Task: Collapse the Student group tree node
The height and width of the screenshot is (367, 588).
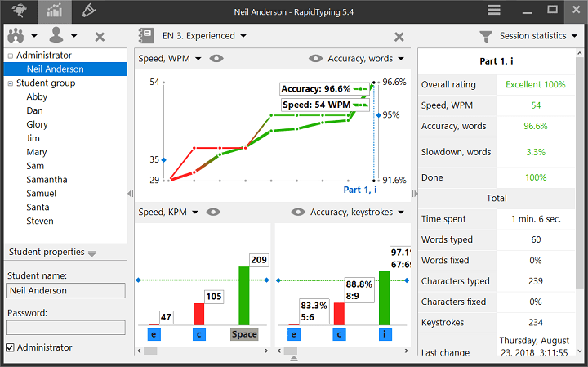Action: tap(11, 83)
